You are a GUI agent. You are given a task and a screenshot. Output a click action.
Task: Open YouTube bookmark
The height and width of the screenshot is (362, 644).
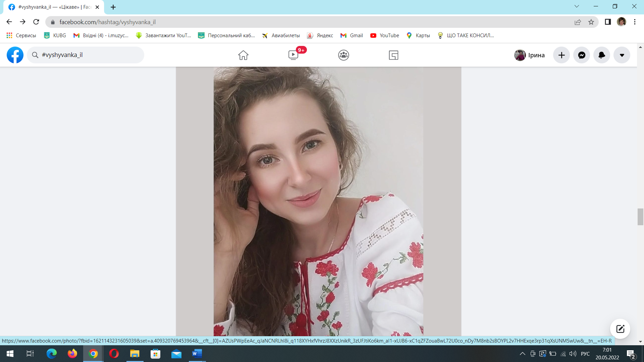click(x=385, y=36)
